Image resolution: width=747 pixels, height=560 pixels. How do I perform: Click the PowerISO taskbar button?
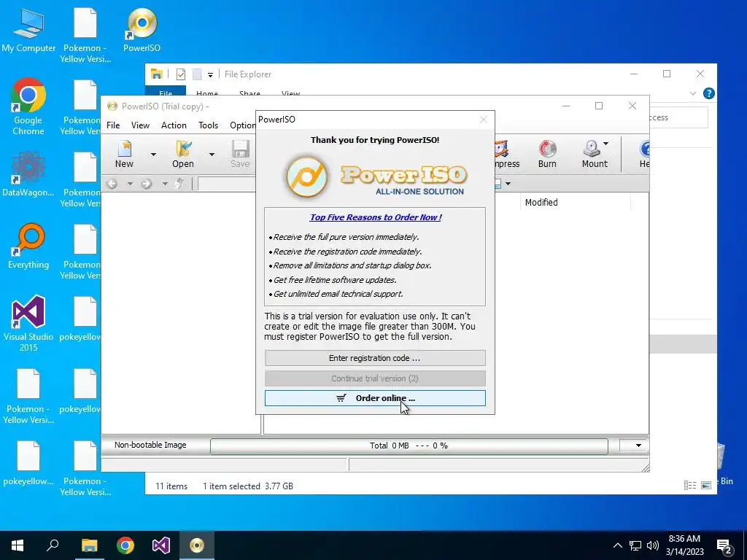(197, 545)
